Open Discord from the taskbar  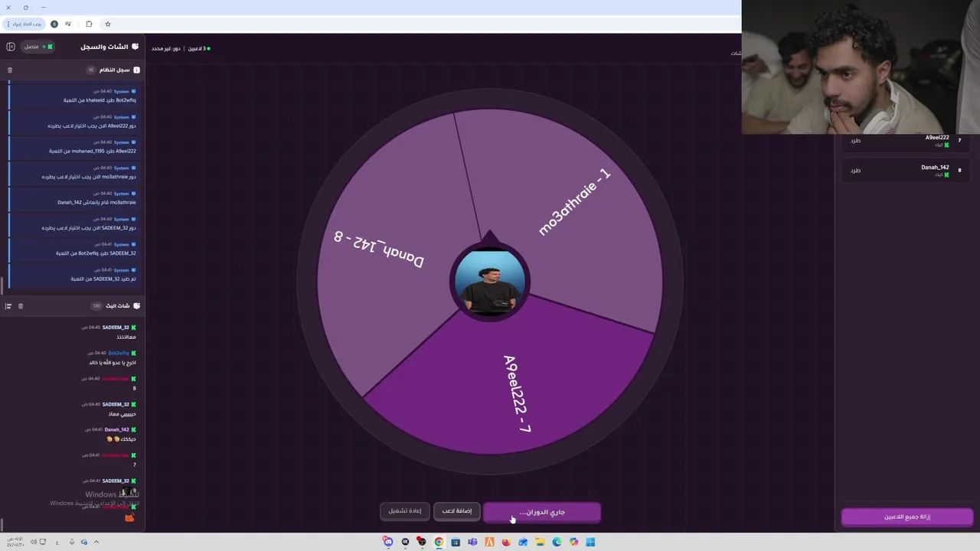tap(388, 542)
